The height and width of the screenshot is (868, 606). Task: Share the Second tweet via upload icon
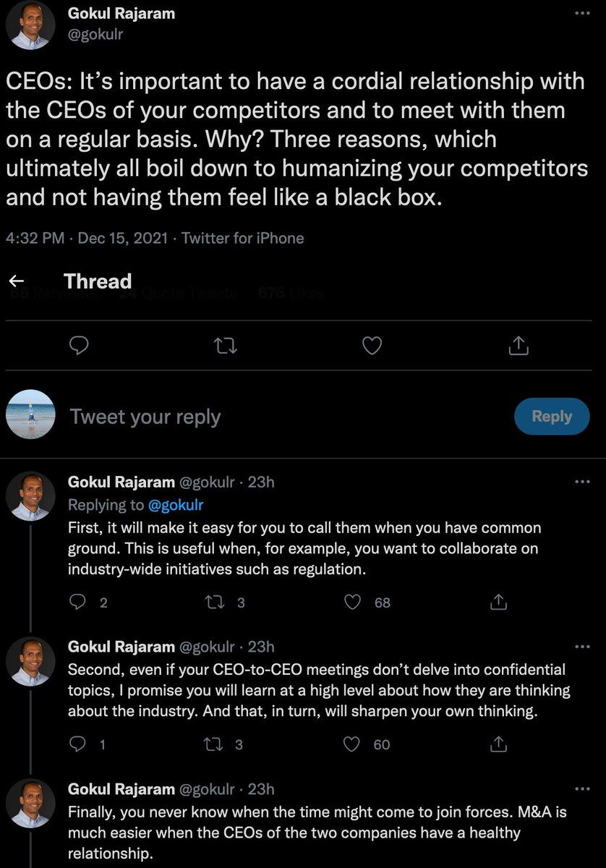click(498, 744)
